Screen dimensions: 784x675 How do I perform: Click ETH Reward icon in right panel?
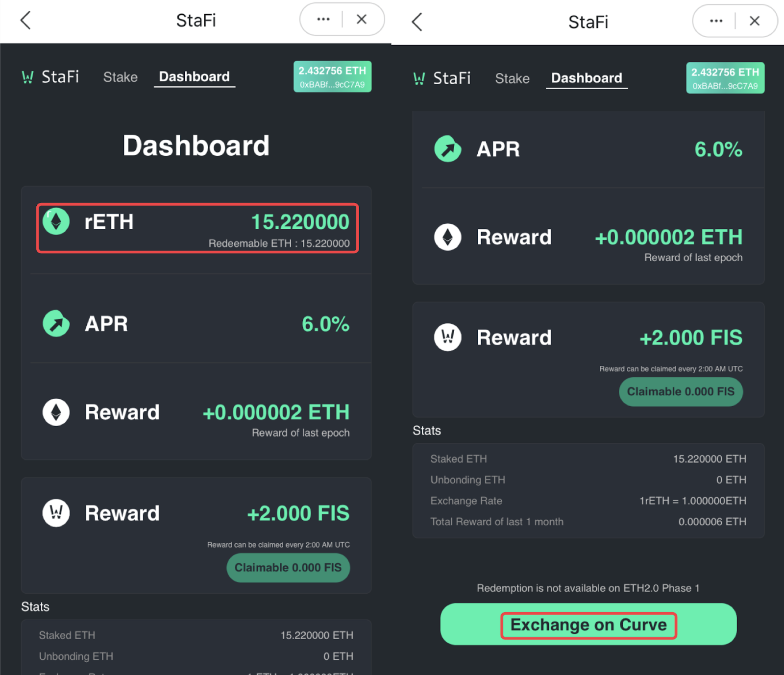(448, 237)
